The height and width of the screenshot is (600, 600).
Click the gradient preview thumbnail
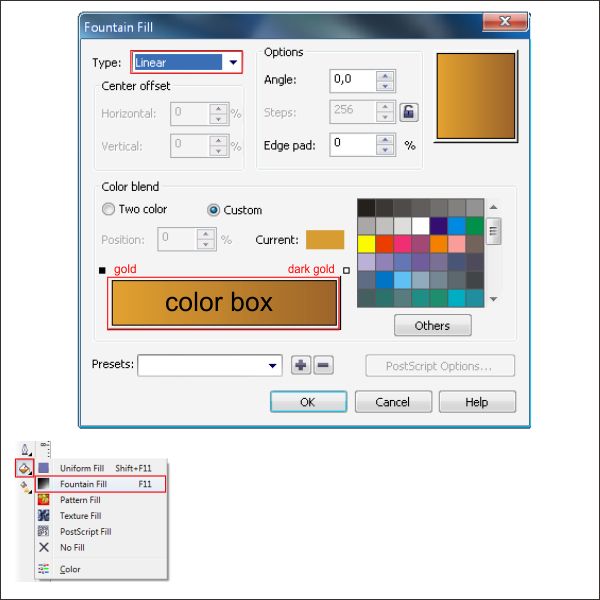pos(476,96)
